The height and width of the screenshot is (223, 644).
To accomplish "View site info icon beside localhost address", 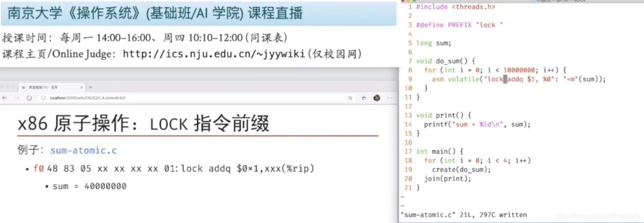I will [x=43, y=98].
